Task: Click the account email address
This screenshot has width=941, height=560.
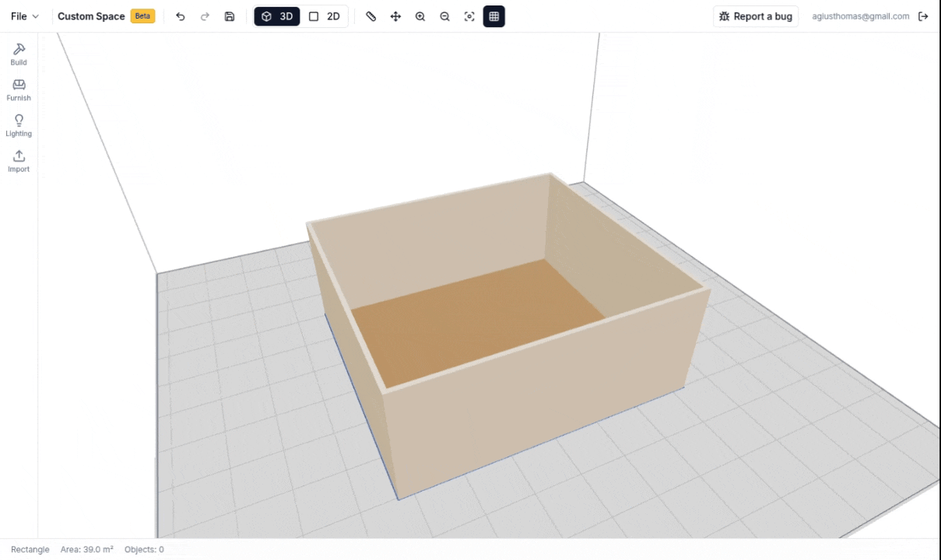Action: click(861, 16)
